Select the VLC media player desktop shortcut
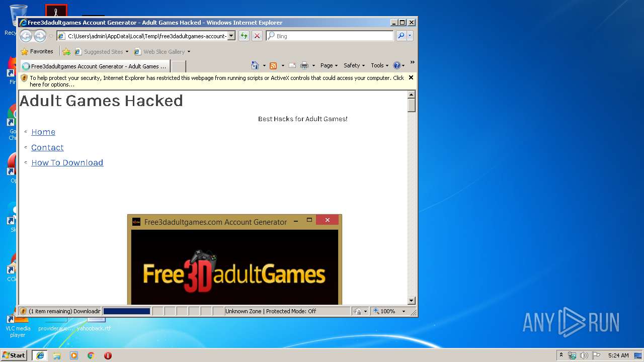The image size is (644, 362). pyautogui.click(x=18, y=326)
